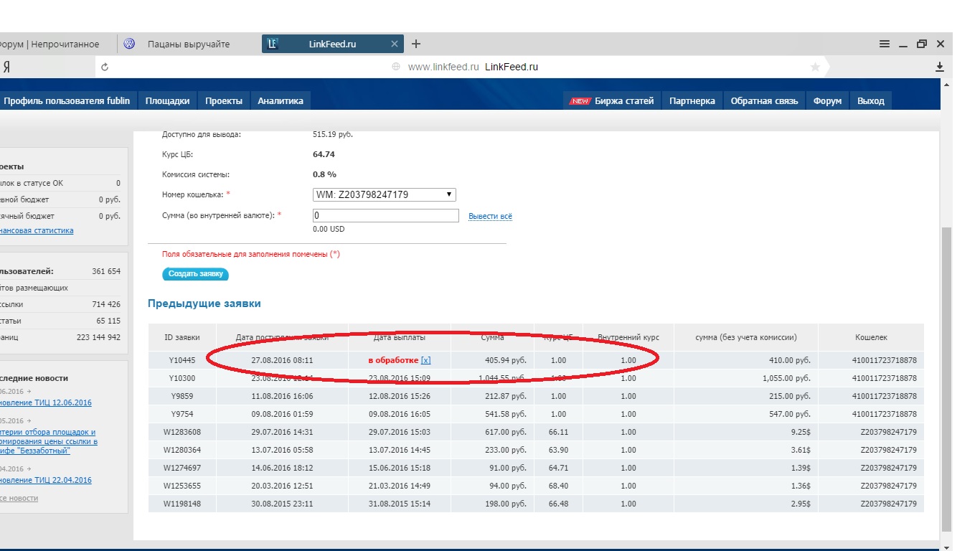This screenshot has width=980, height=551.
Task: Bookmark page with the star icon
Action: coord(815,67)
